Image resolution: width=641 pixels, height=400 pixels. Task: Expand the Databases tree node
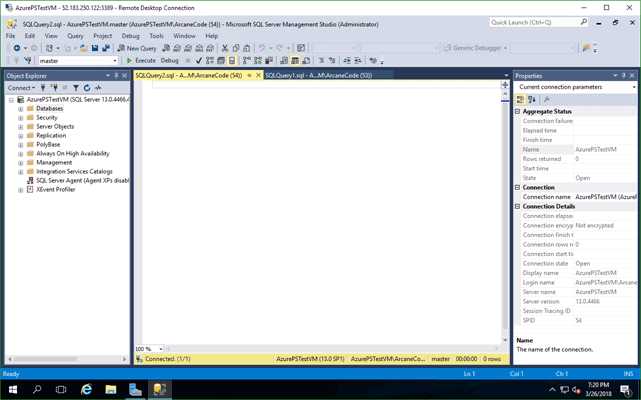(x=20, y=109)
